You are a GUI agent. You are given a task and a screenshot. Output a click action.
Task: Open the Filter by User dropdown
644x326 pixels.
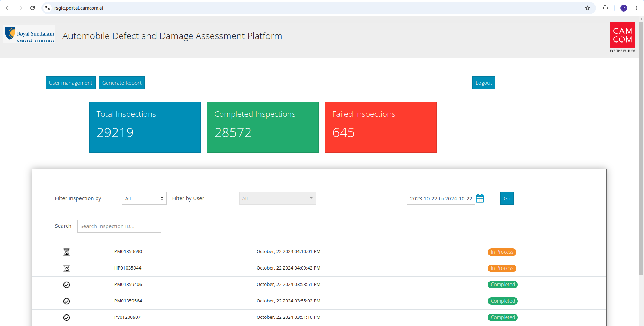click(x=278, y=198)
